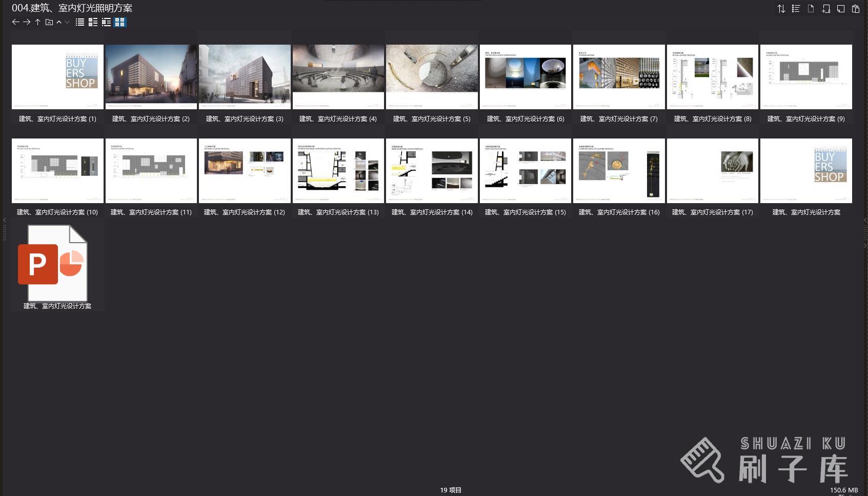The width and height of the screenshot is (868, 496).
Task: Navigate up one folder level
Action: (38, 22)
